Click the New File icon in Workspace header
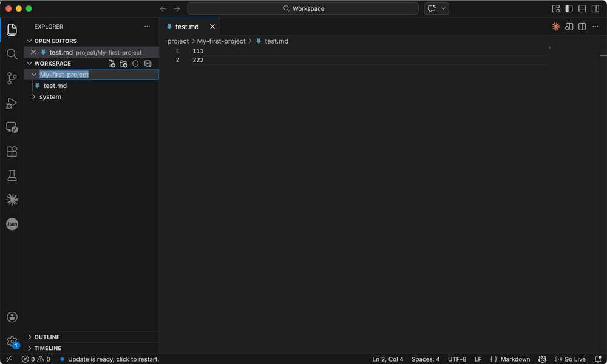This screenshot has height=364, width=607. point(112,64)
